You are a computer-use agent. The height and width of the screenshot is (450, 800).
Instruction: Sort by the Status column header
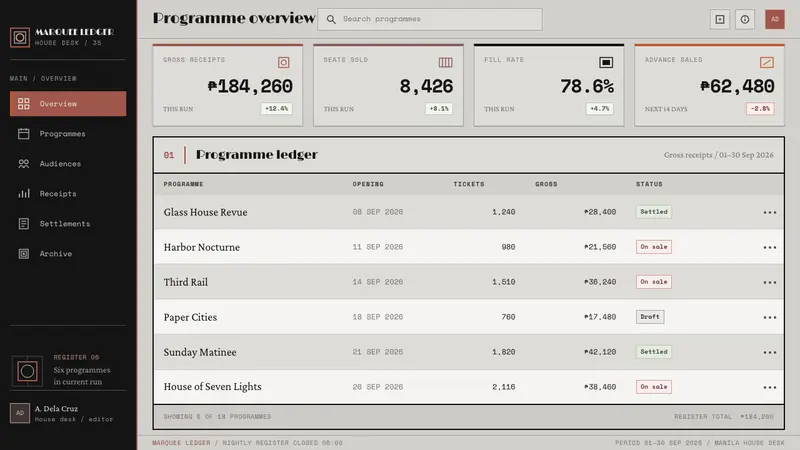pos(649,184)
